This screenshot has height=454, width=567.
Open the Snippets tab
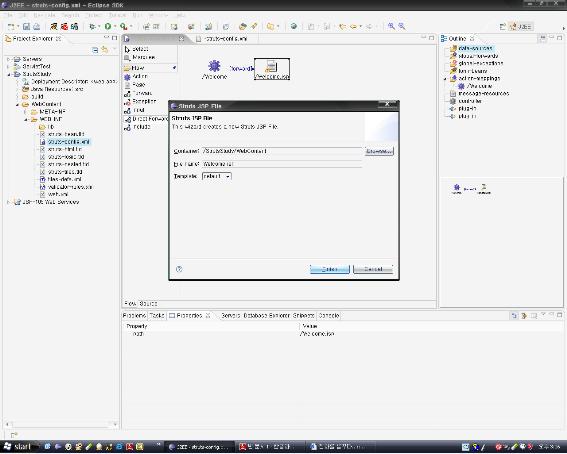(x=303, y=316)
